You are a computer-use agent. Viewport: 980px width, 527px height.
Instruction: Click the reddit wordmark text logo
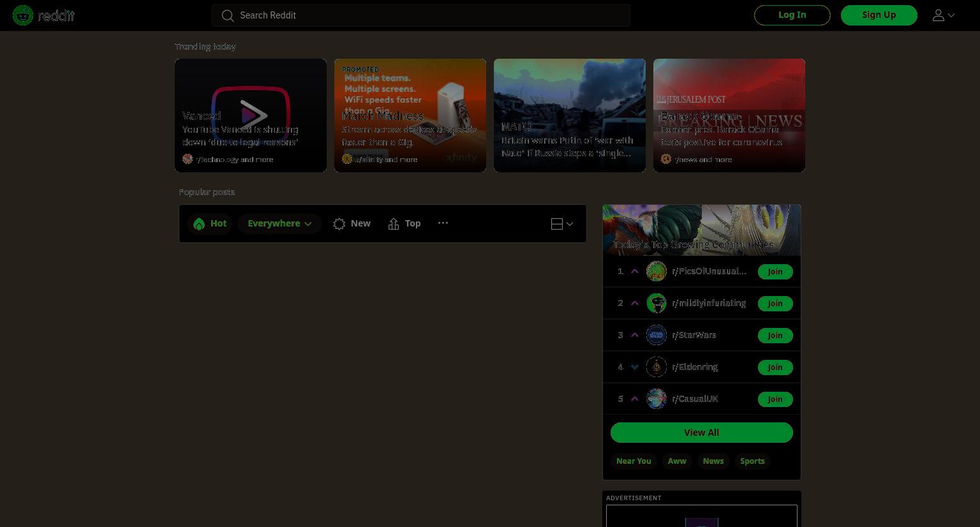click(x=57, y=15)
